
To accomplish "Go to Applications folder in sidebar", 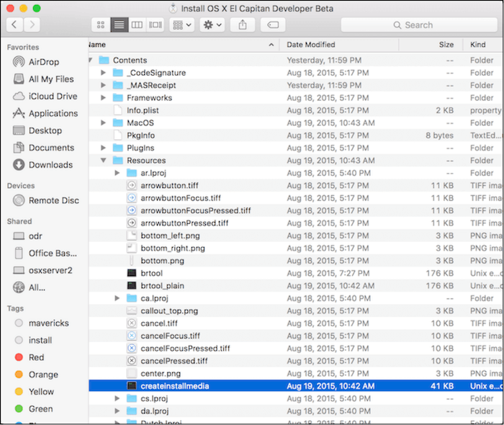I will point(53,114).
